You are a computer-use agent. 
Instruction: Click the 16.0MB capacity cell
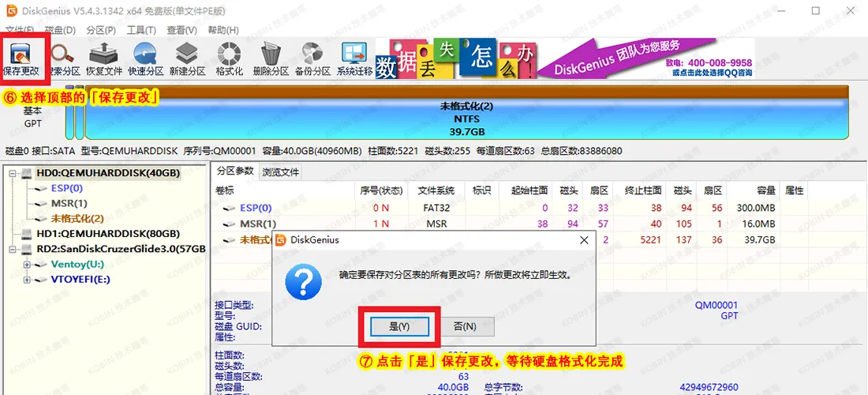pos(758,224)
